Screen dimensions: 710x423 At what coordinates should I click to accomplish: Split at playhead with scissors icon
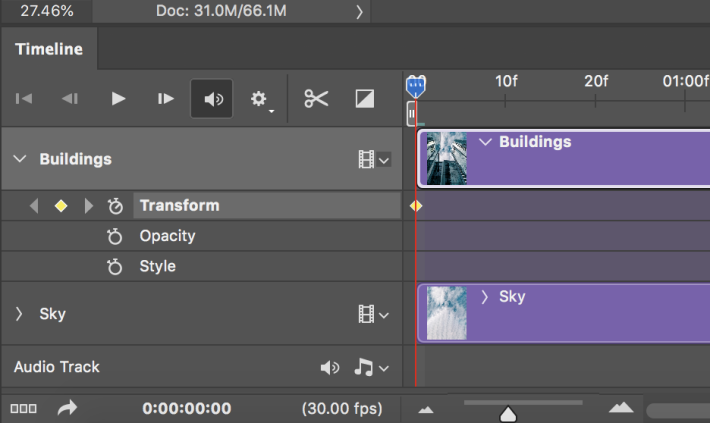(x=316, y=98)
